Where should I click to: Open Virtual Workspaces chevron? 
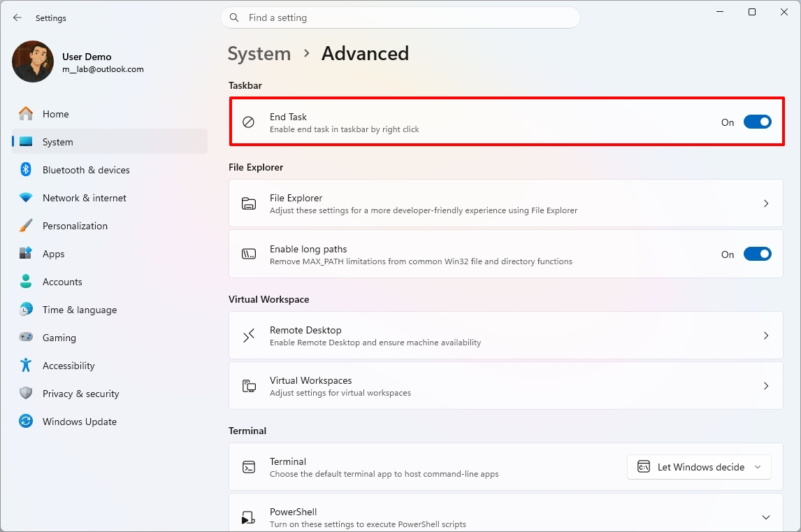(x=766, y=386)
